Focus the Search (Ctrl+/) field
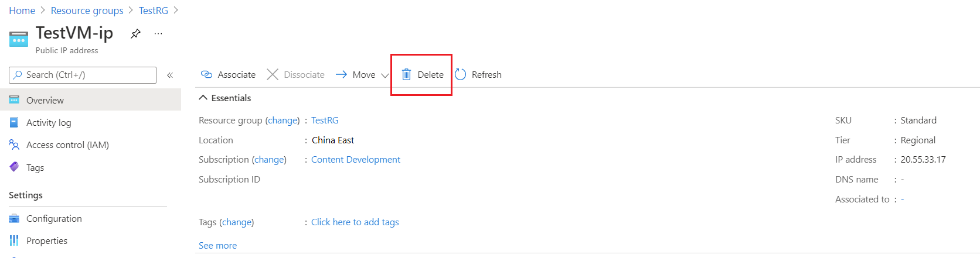 88,75
